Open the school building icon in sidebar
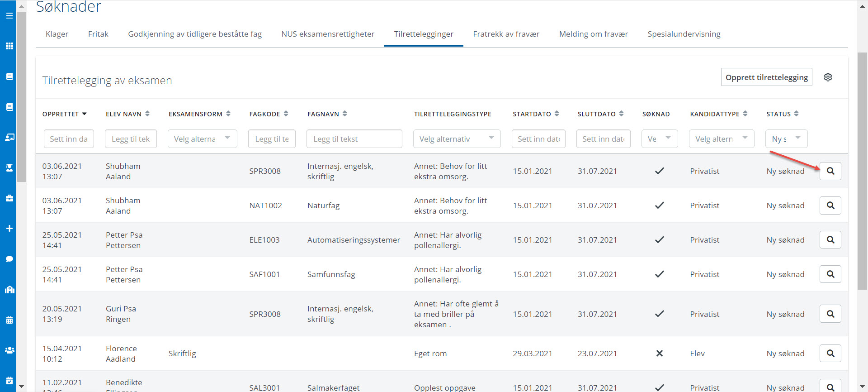The height and width of the screenshot is (392, 868). point(9,290)
